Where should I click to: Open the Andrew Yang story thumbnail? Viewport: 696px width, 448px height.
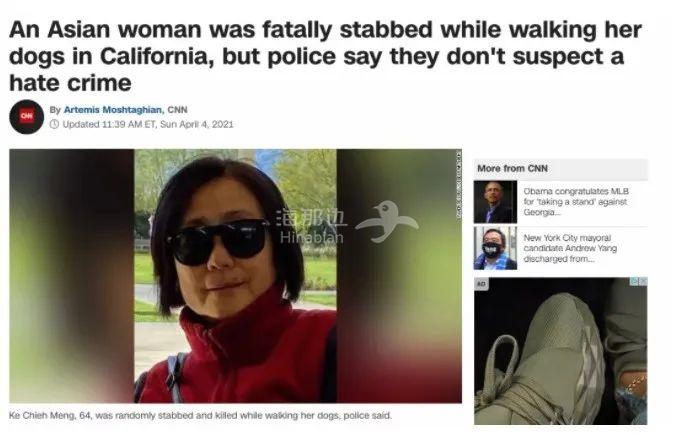[x=495, y=248]
